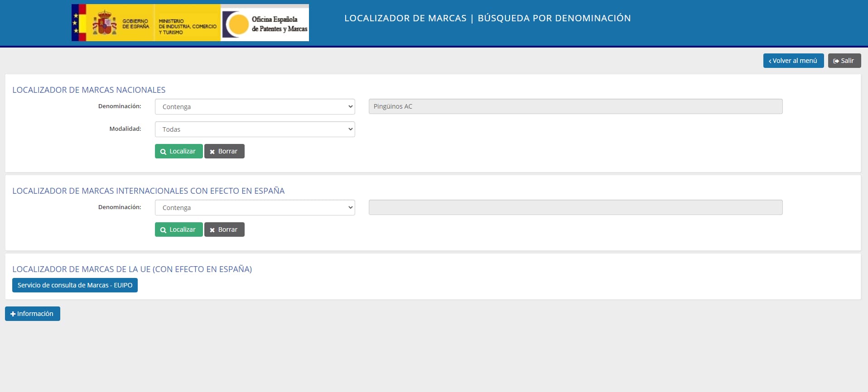The width and height of the screenshot is (868, 392).
Task: Open the Oficina Española de Patentes y Marcas logo
Action: 265,23
